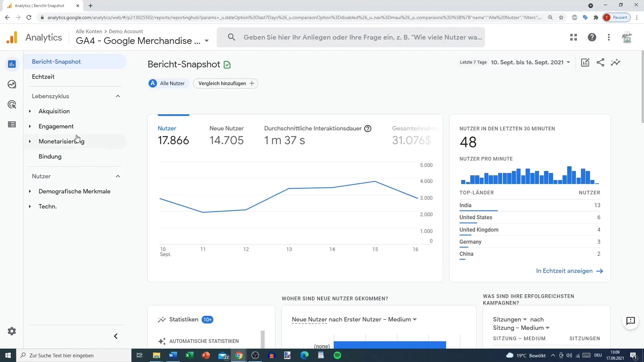Viewport: 644px width, 362px height.
Task: Open the Advertising icon in left rail
Action: 12,105
